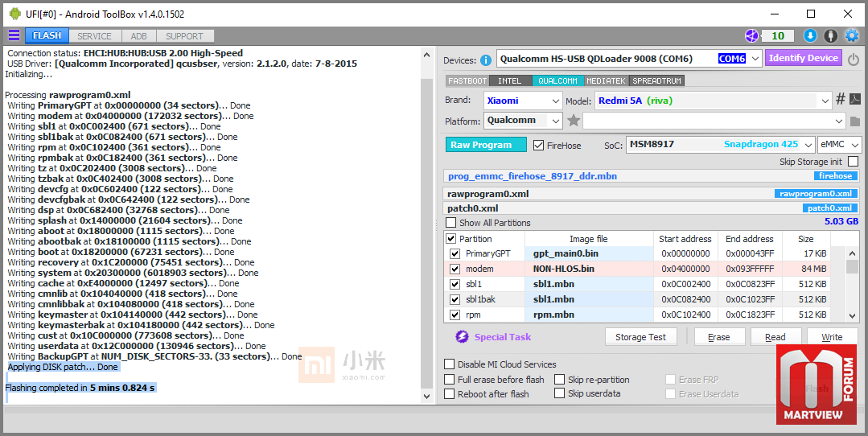Expand the eMMC storage type dropdown
Viewport: 868px width, 436px height.
(854, 145)
